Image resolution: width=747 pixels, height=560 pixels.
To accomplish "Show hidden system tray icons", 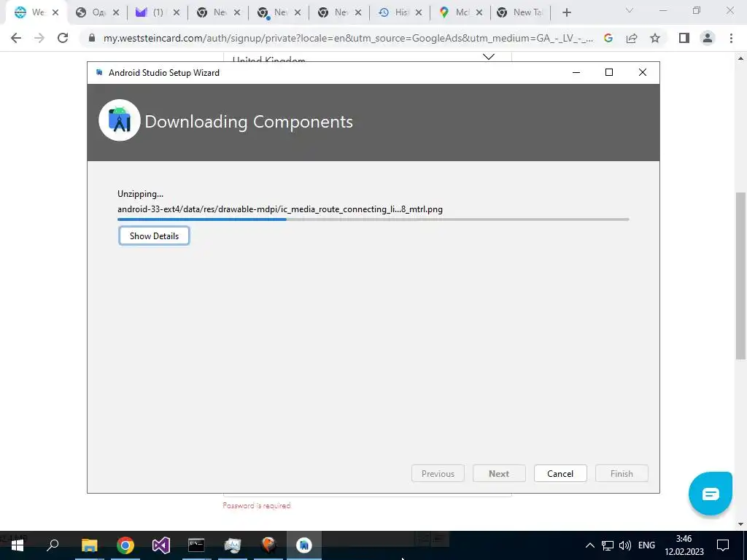I will tap(589, 545).
